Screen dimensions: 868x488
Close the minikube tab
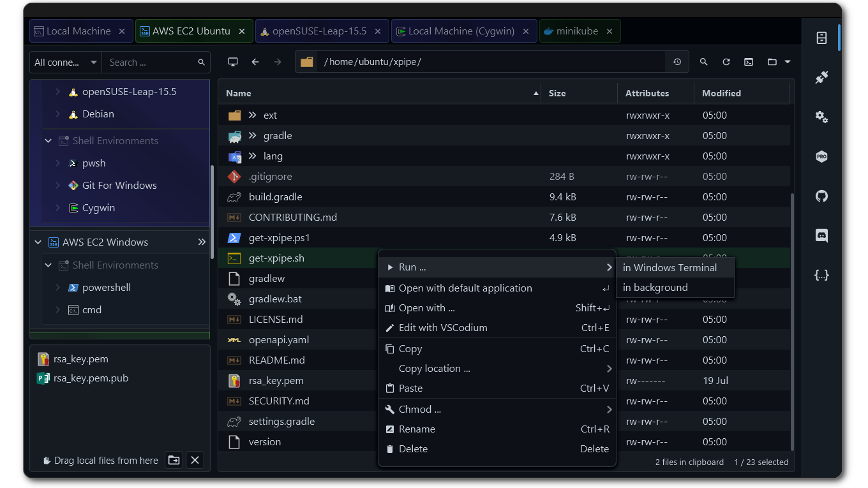(x=610, y=31)
